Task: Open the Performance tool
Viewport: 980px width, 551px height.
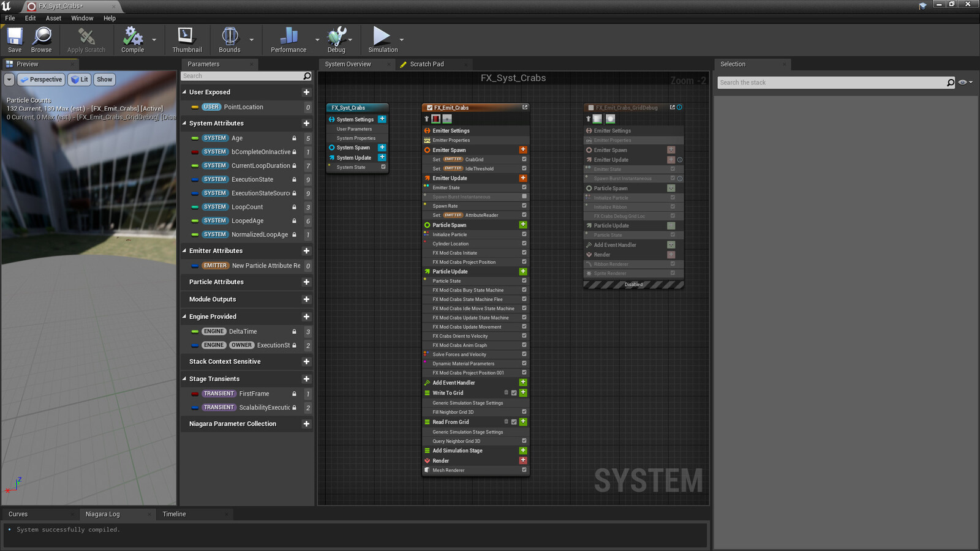Action: click(287, 39)
